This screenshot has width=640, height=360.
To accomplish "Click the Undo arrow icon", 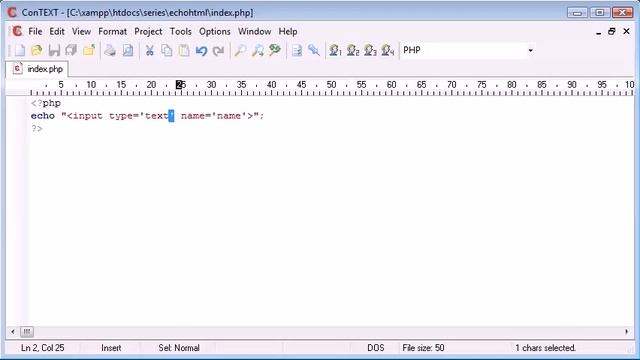I will [201, 51].
